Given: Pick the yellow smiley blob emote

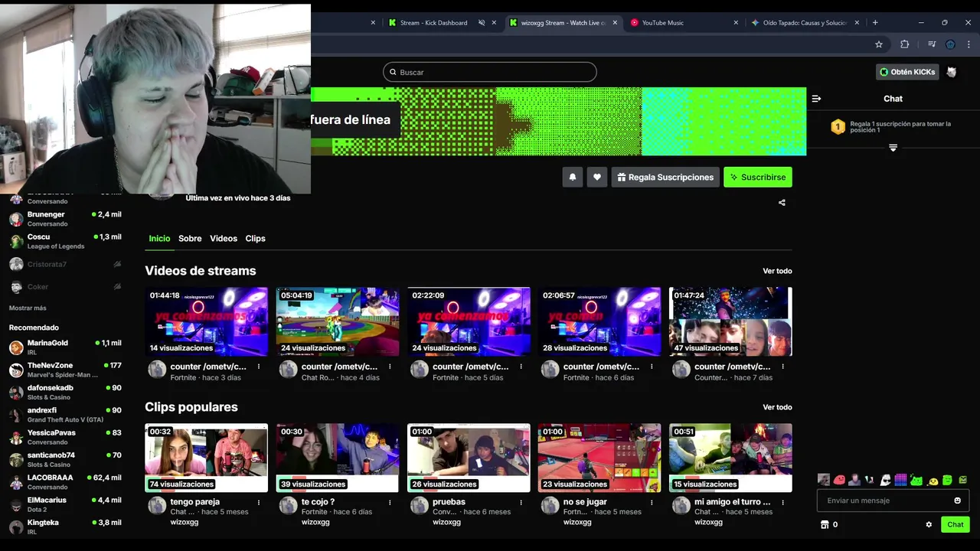Looking at the screenshot, I should [x=933, y=481].
